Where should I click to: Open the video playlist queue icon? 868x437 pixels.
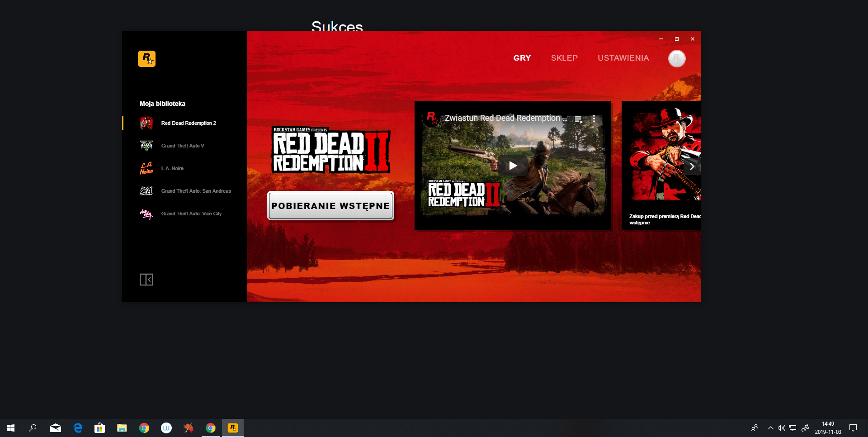[578, 119]
